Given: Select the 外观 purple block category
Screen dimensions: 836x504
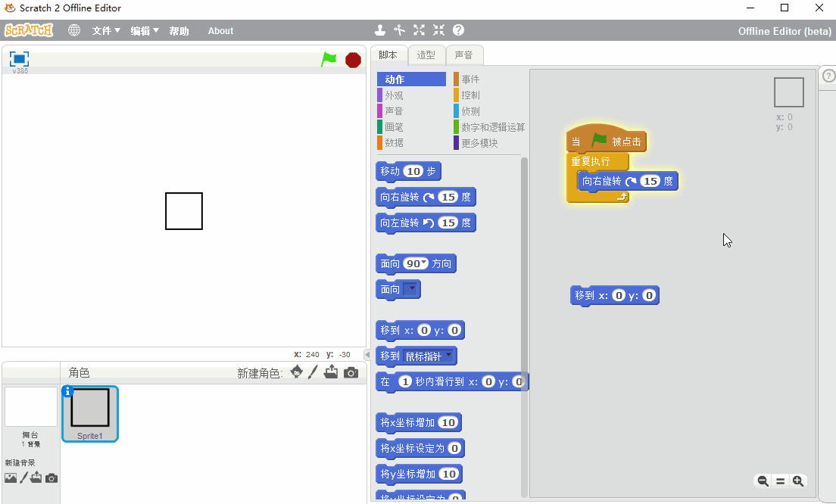Looking at the screenshot, I should click(x=394, y=95).
